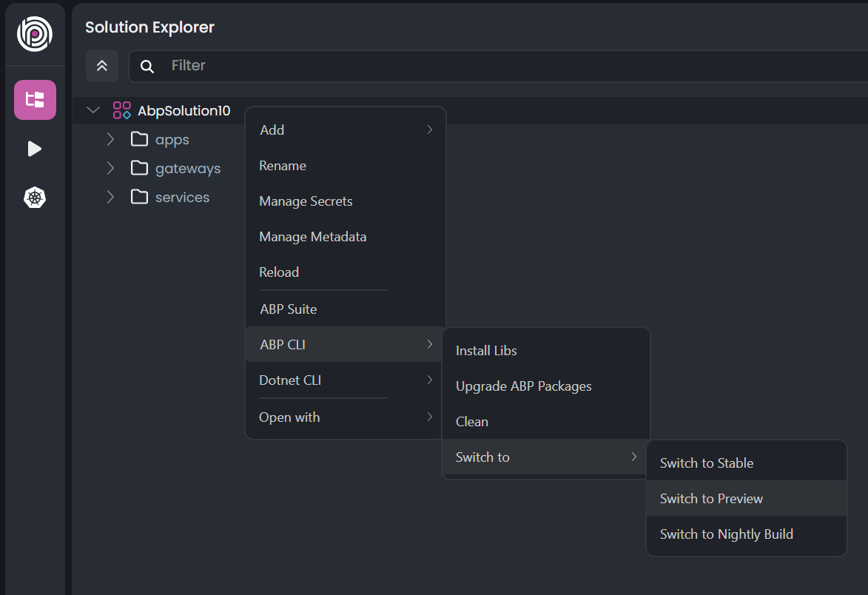
Task: Expand the services folder chevron
Action: 110,198
